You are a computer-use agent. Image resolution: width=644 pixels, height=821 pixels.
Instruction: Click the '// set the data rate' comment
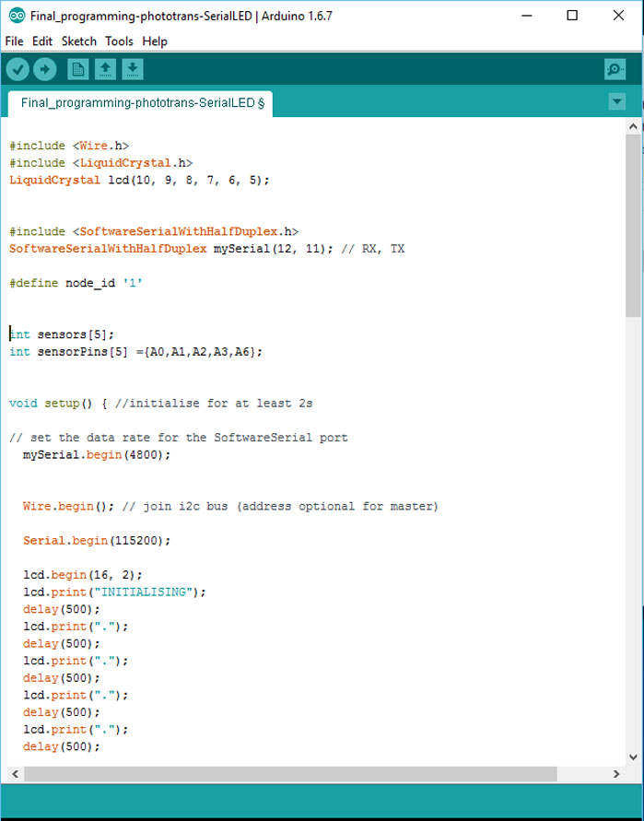click(x=179, y=437)
